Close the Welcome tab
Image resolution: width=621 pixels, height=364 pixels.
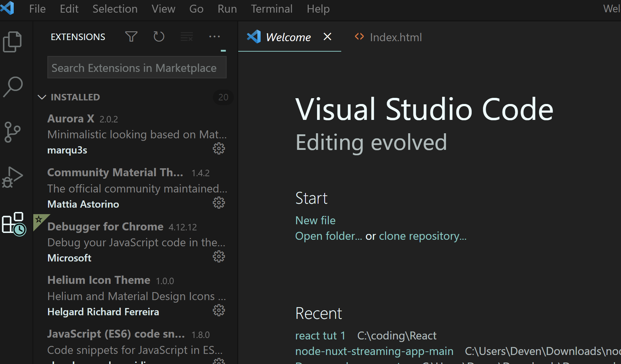click(x=327, y=36)
